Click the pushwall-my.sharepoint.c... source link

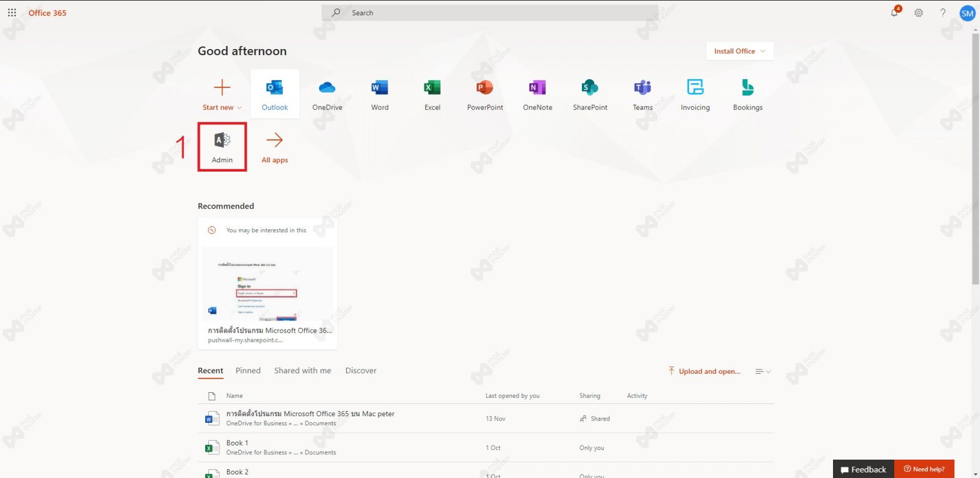click(x=245, y=340)
